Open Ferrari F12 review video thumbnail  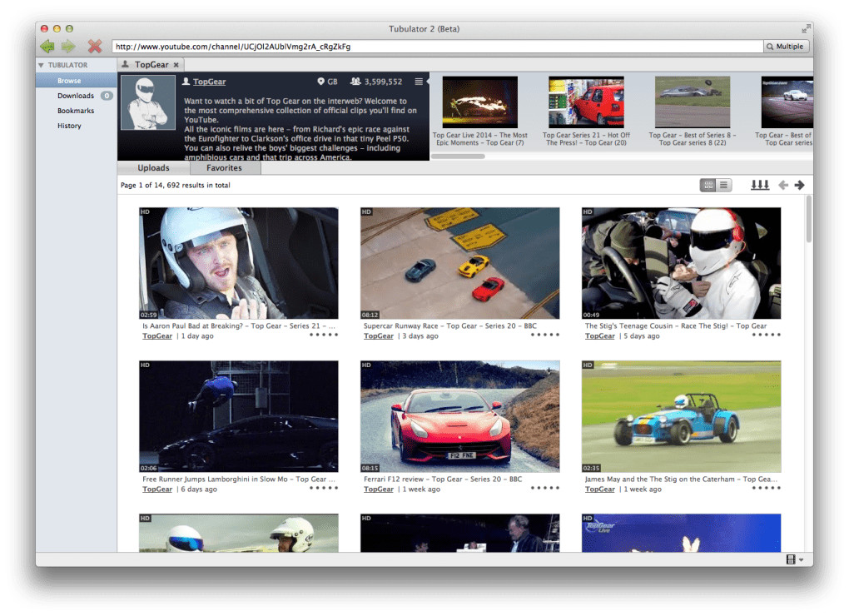[460, 416]
